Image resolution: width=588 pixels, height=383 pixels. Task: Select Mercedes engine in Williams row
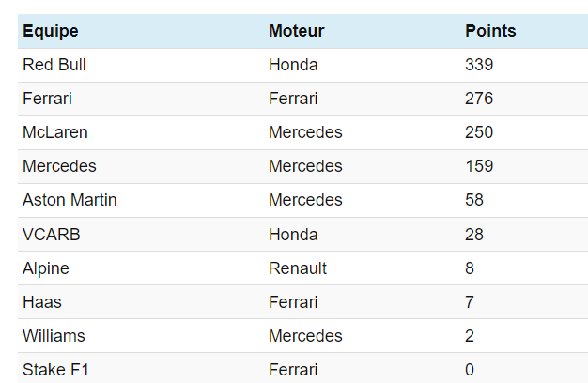pos(305,335)
